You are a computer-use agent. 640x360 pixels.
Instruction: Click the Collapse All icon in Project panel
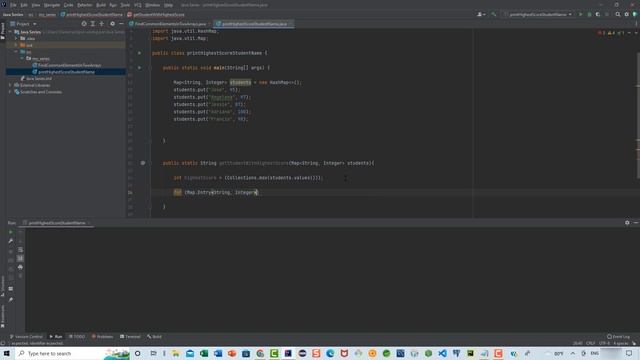(102, 24)
